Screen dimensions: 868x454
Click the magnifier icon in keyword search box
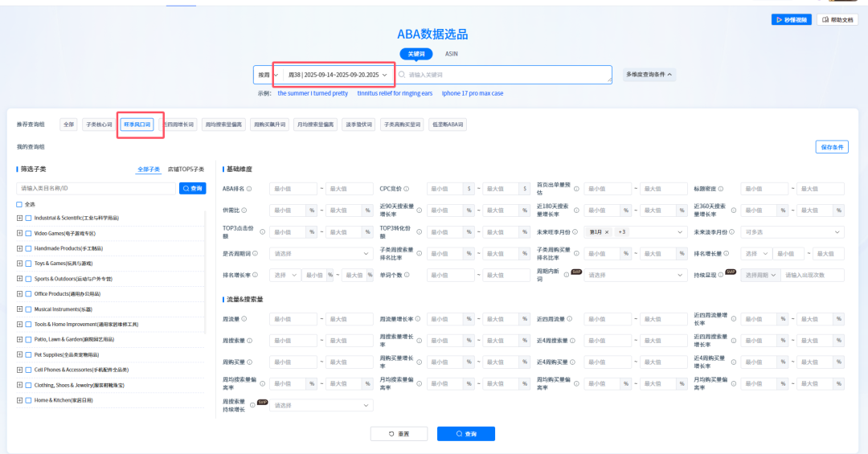[402, 75]
